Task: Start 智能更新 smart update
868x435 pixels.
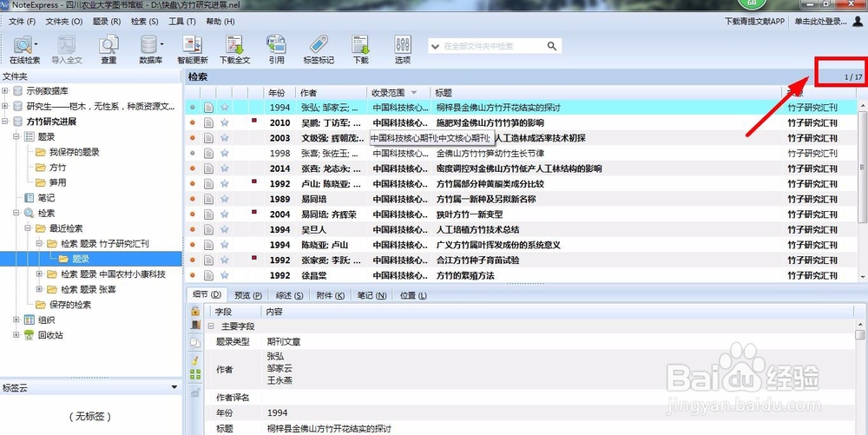Action: [193, 49]
